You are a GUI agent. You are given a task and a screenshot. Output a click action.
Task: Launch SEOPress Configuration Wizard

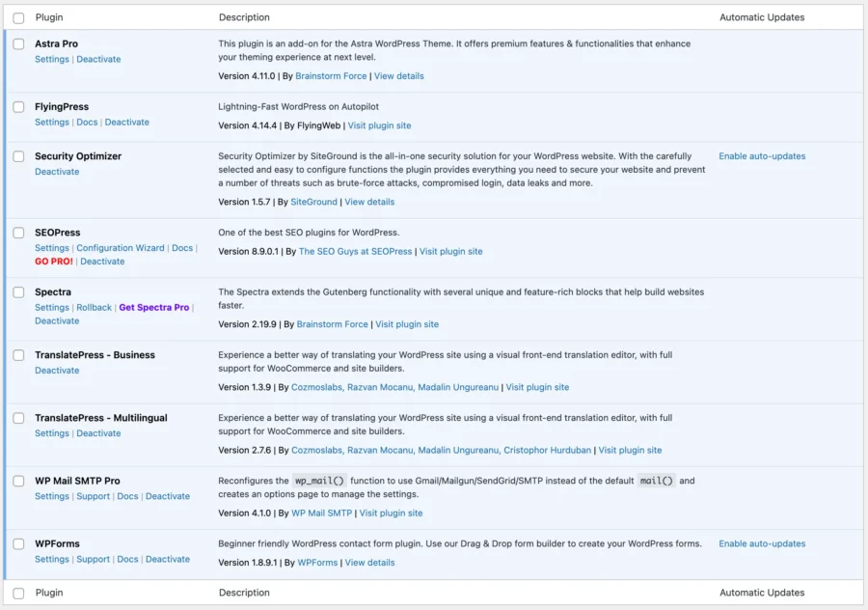click(x=121, y=248)
